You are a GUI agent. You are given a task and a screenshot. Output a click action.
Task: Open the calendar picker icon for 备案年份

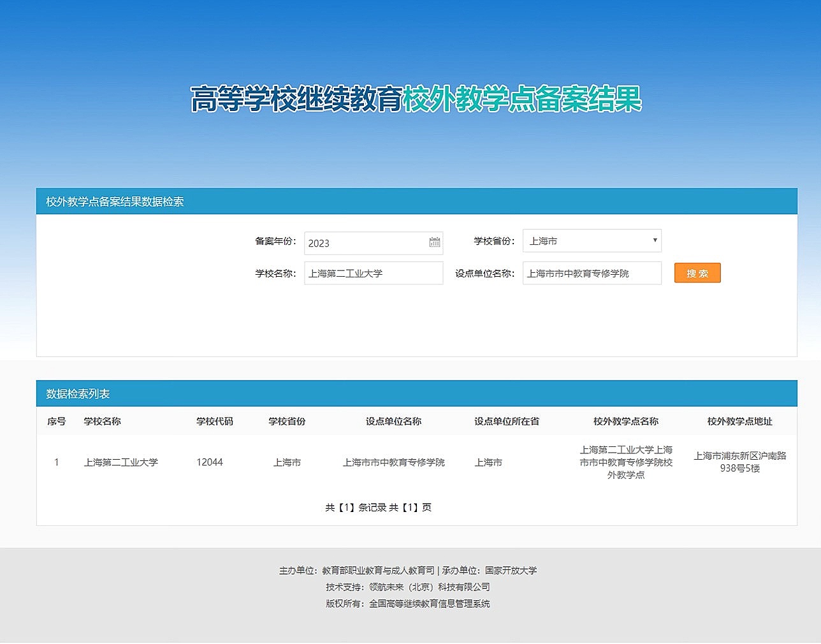[x=435, y=242]
